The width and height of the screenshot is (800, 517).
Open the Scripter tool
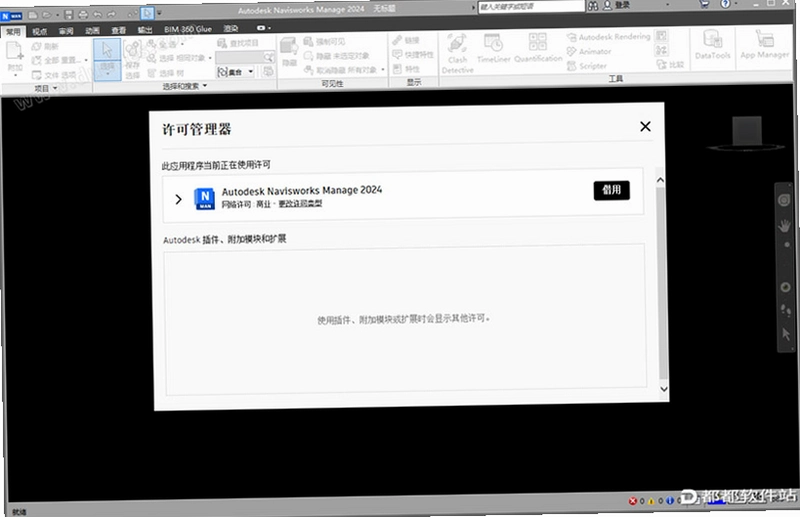pos(587,66)
